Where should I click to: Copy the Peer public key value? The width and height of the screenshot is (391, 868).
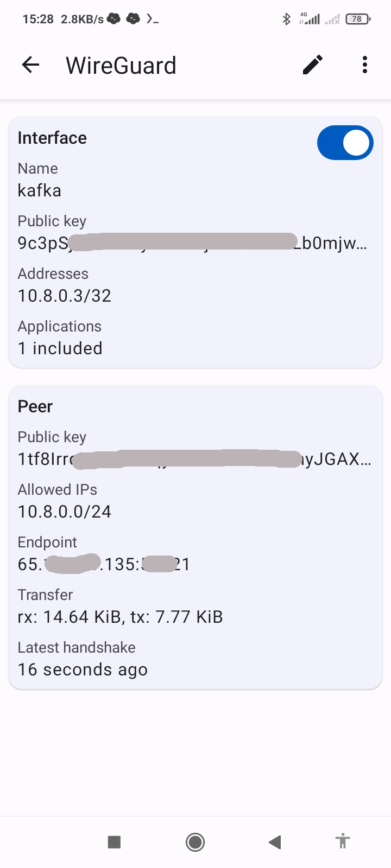194,459
